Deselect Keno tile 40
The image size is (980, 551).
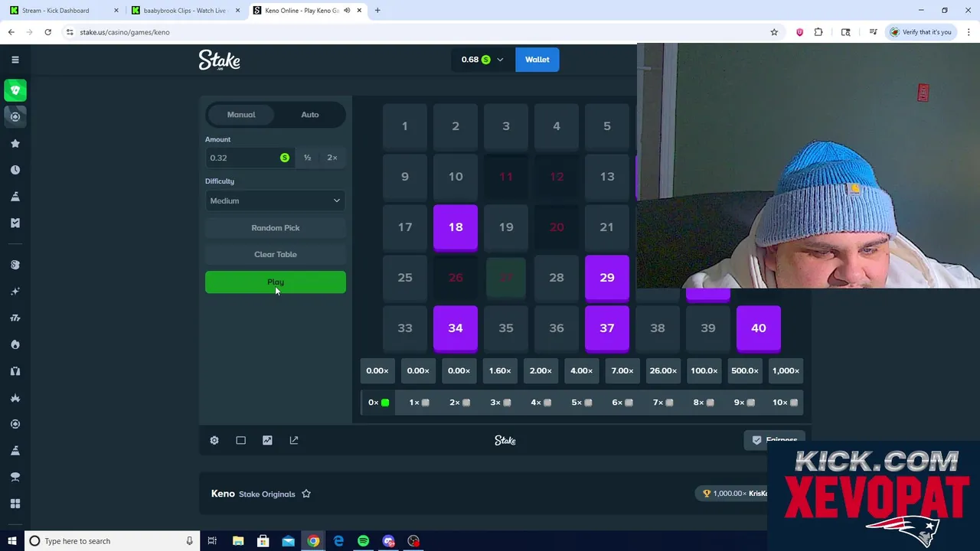[x=759, y=328]
